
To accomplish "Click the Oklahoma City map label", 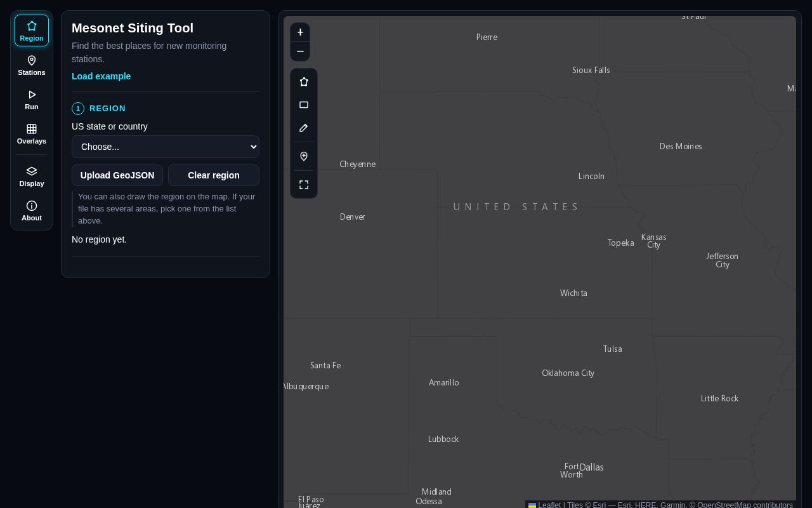I will click(x=568, y=373).
